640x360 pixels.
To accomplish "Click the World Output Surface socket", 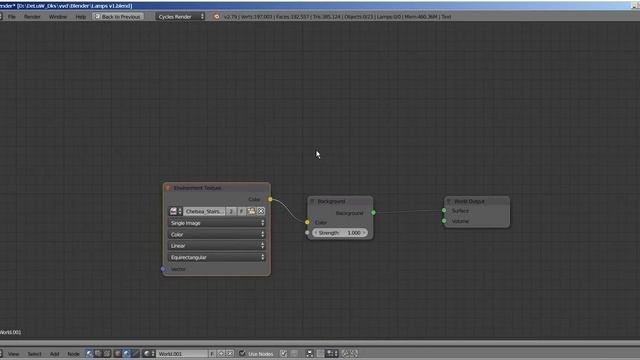I will pyautogui.click(x=444, y=211).
